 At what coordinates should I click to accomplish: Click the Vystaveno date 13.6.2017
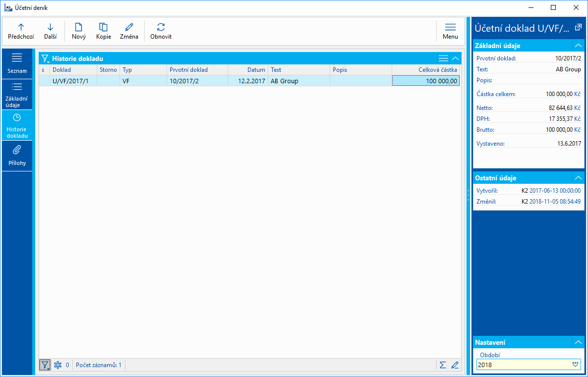[569, 144]
